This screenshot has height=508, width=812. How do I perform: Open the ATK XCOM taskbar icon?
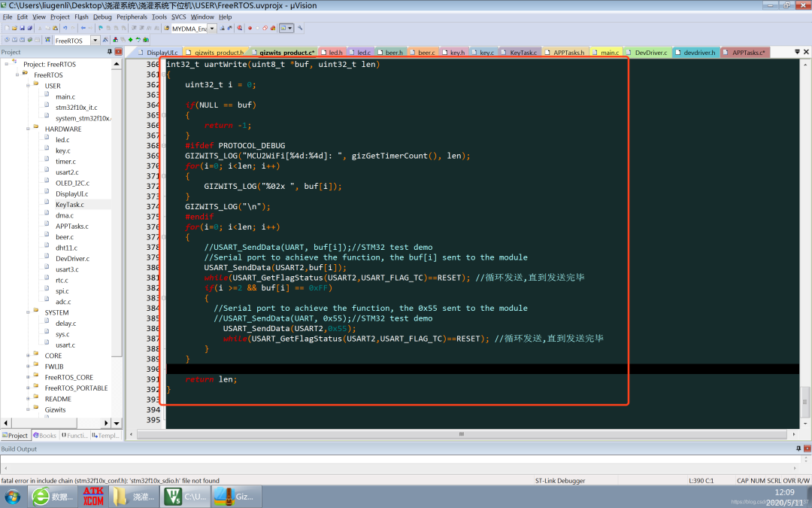click(93, 496)
